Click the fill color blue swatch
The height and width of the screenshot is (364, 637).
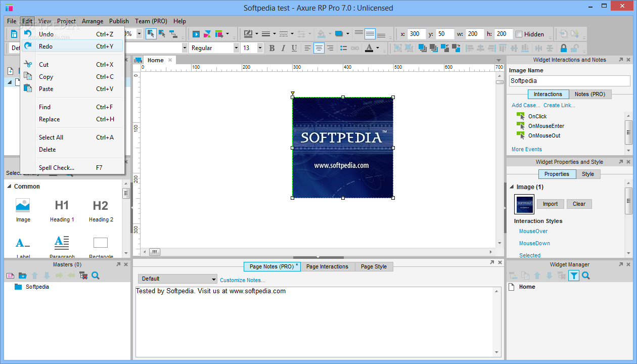[x=339, y=34]
